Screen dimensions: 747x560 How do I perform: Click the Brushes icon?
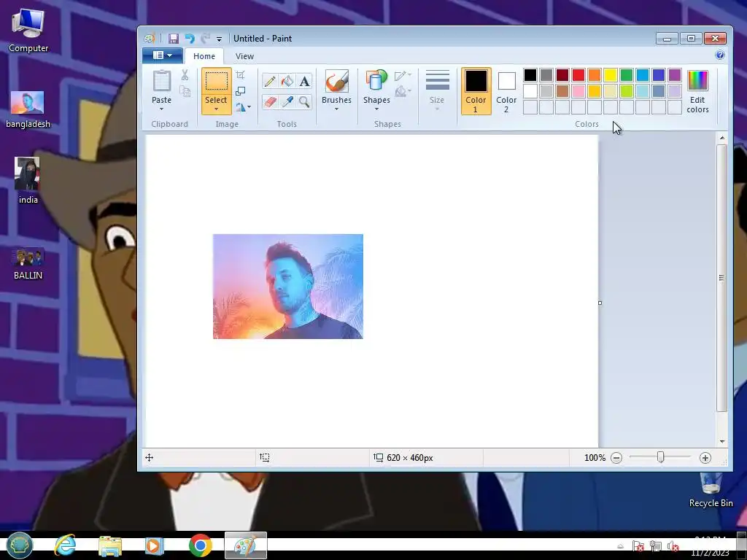pyautogui.click(x=336, y=82)
